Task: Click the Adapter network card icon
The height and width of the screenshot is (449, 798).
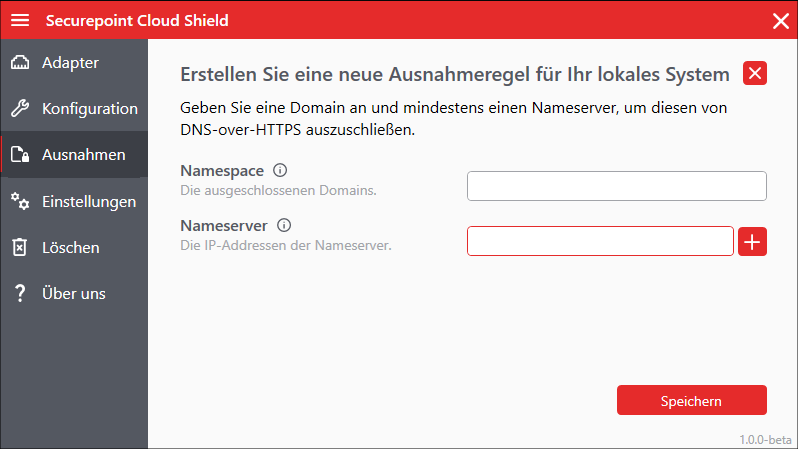Action: [x=20, y=63]
